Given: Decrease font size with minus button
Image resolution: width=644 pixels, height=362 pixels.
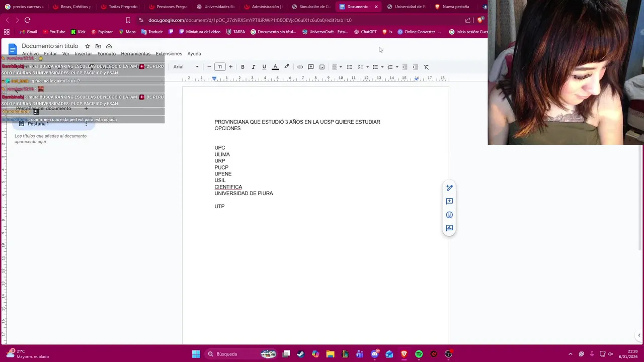Looking at the screenshot, I should coord(209,67).
